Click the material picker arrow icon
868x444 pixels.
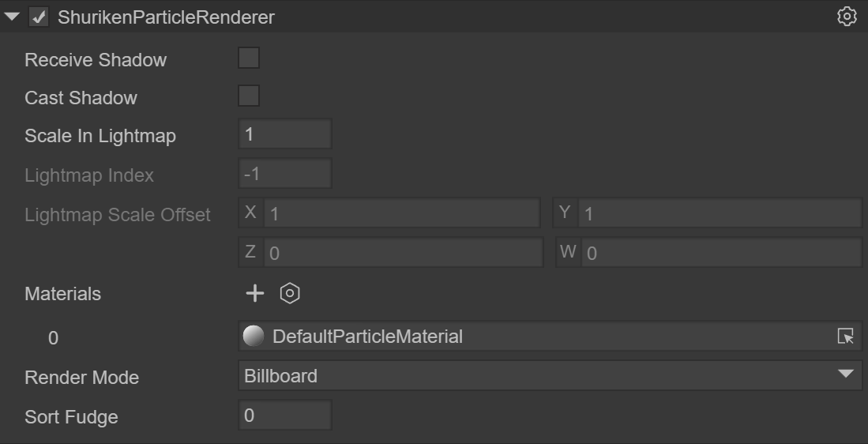[845, 337]
